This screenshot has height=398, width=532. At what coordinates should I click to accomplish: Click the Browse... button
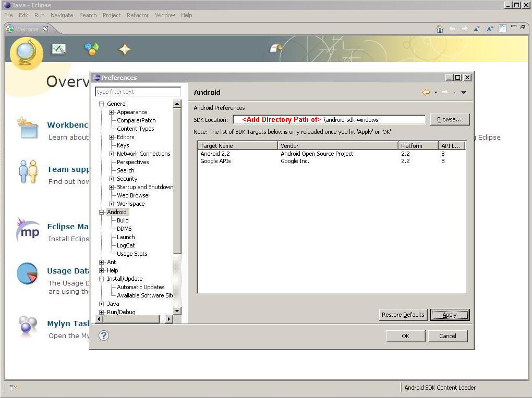point(450,120)
